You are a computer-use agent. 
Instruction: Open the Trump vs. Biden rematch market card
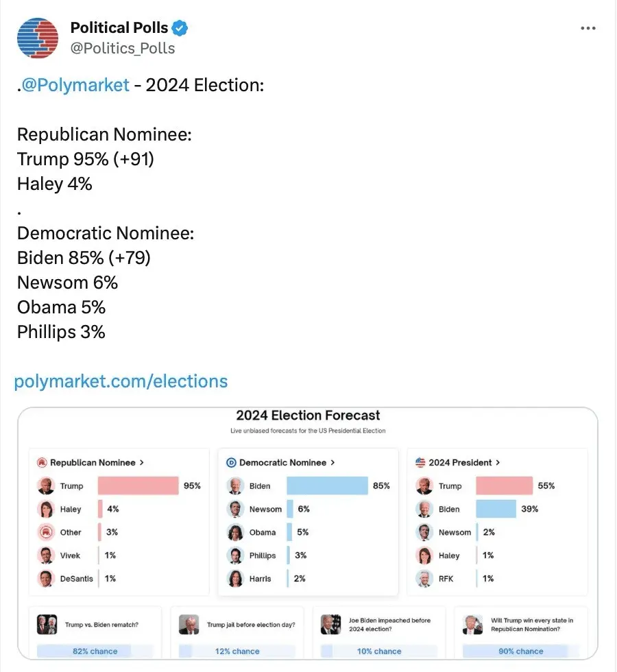click(x=95, y=632)
